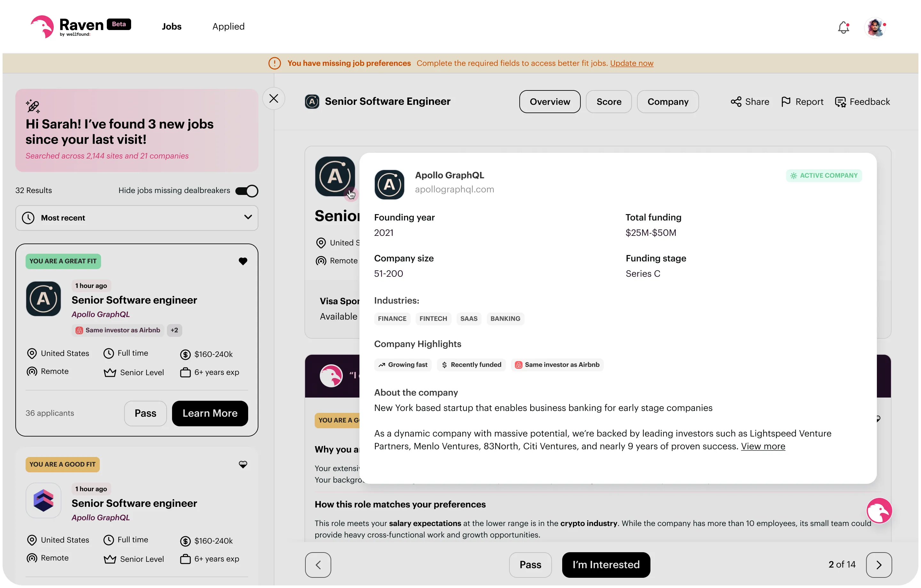Click the chevron arrow on Most recent

[x=248, y=217]
